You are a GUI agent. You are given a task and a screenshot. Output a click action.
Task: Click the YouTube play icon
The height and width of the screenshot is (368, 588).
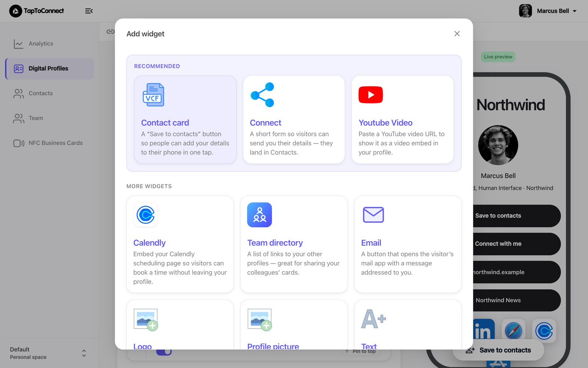pyautogui.click(x=370, y=95)
